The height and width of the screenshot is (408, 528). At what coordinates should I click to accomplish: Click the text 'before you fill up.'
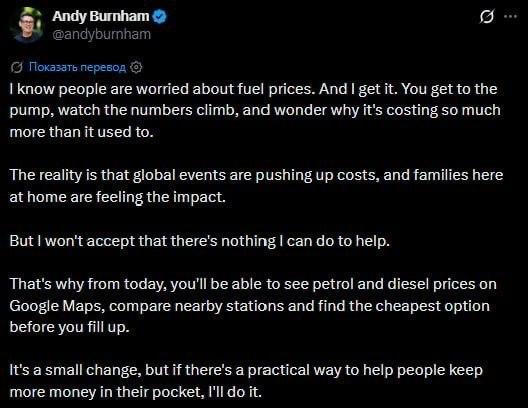click(69, 327)
